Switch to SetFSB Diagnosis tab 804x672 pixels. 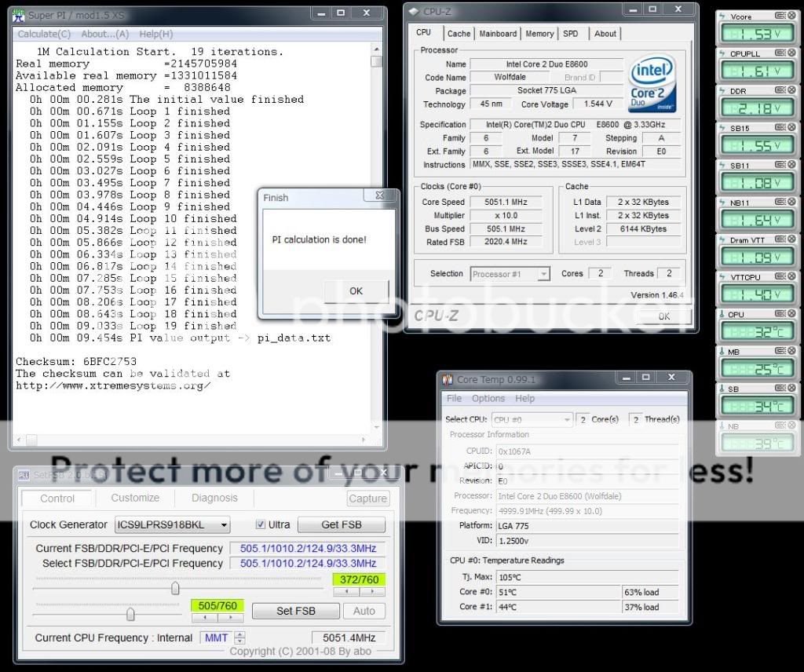coord(214,498)
